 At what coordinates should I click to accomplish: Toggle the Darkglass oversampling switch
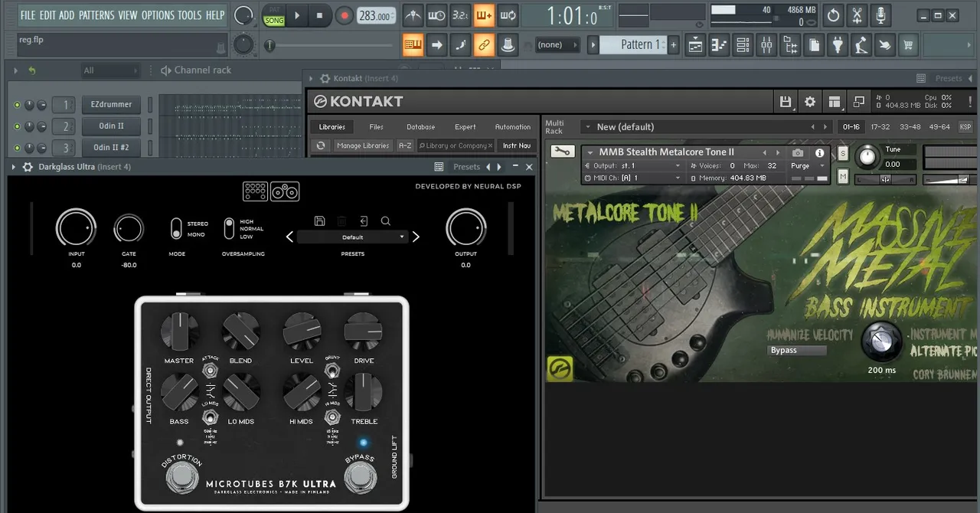(x=229, y=229)
